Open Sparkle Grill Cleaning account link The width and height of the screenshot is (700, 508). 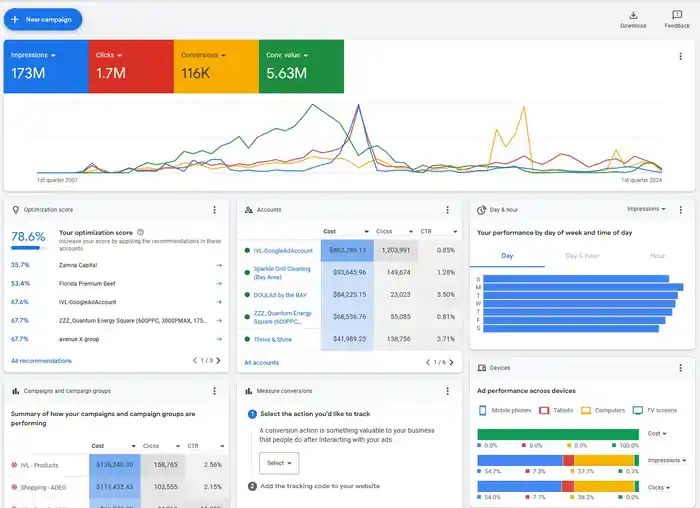click(282, 273)
